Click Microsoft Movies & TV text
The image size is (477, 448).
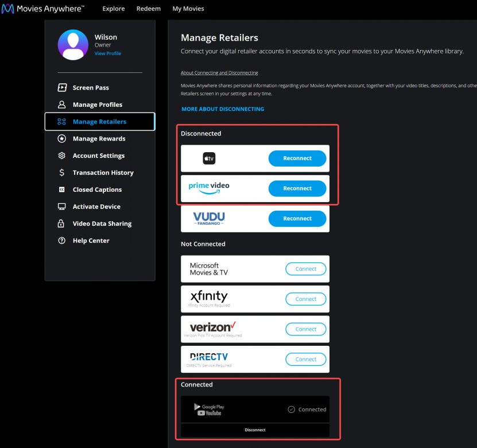[x=209, y=269]
